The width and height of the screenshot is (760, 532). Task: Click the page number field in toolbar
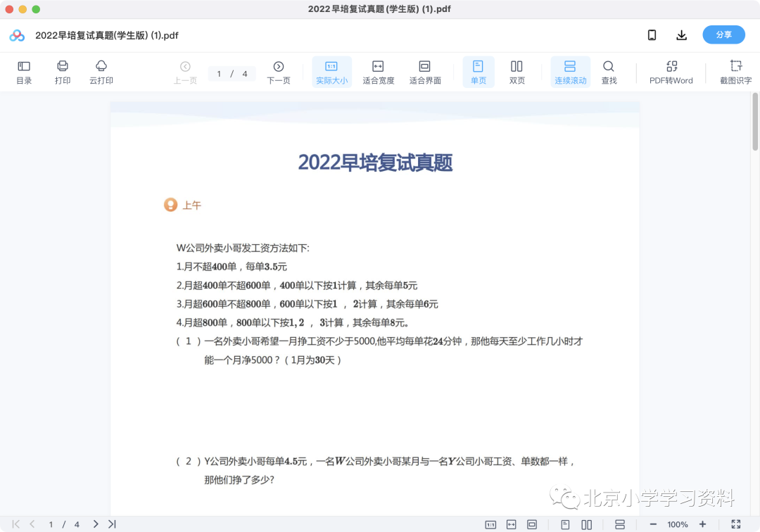[x=232, y=74]
